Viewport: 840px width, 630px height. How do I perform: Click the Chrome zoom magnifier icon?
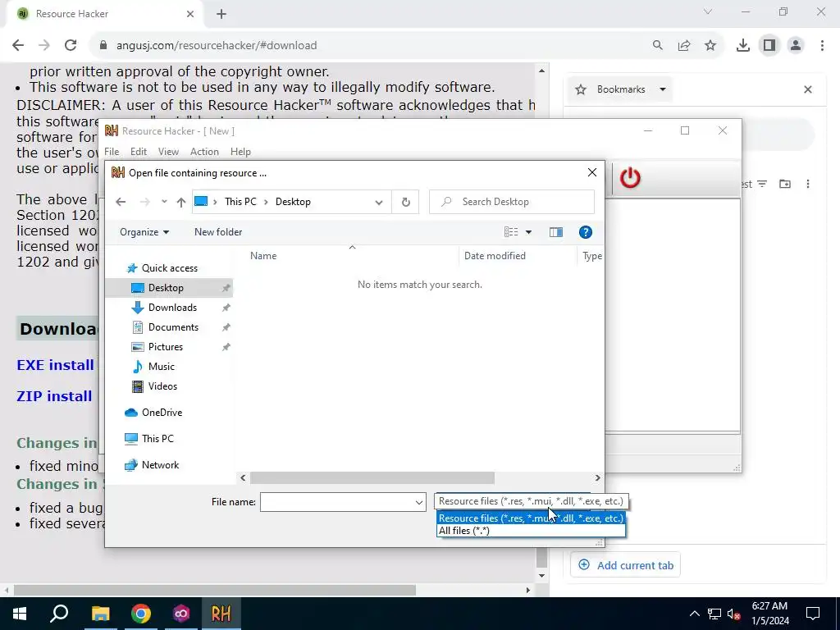[657, 46]
